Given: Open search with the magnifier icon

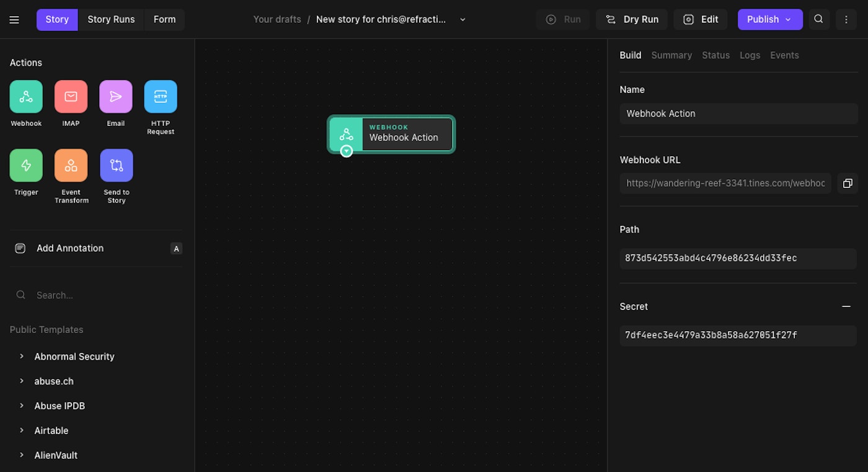Looking at the screenshot, I should point(818,19).
